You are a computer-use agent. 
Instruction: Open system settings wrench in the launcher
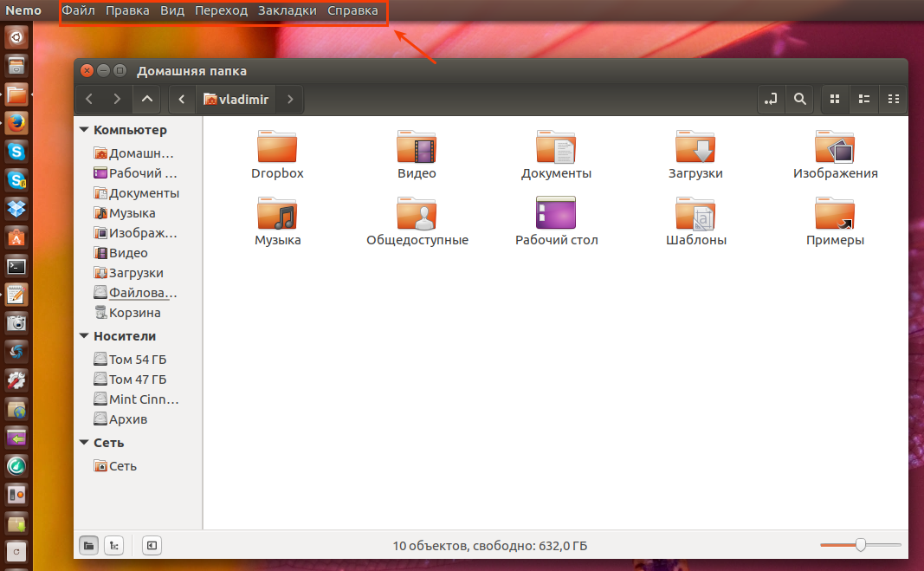[16, 380]
